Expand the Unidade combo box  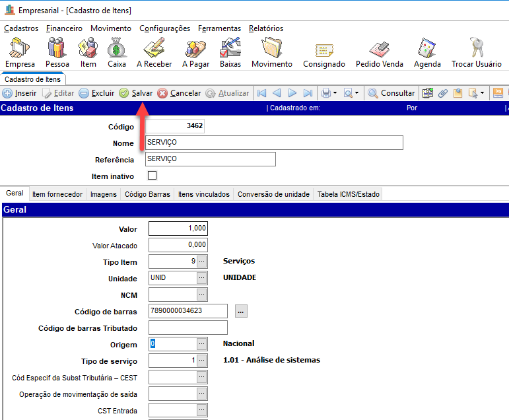point(202,278)
